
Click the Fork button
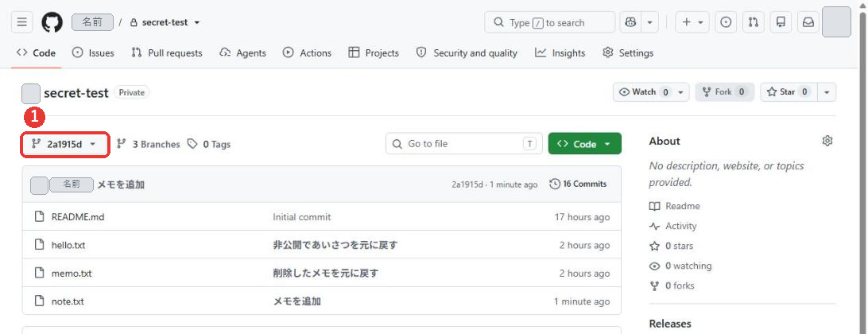[x=725, y=92]
